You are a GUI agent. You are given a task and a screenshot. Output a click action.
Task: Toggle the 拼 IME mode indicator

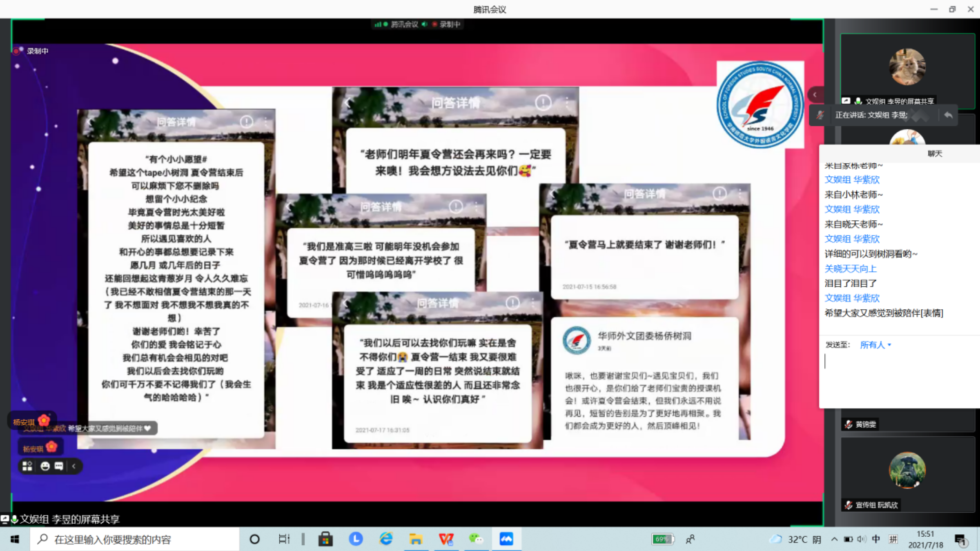click(893, 540)
